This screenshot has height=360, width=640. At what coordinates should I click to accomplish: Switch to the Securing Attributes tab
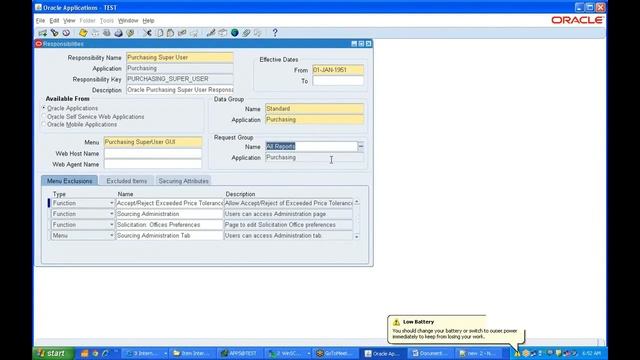click(x=183, y=181)
